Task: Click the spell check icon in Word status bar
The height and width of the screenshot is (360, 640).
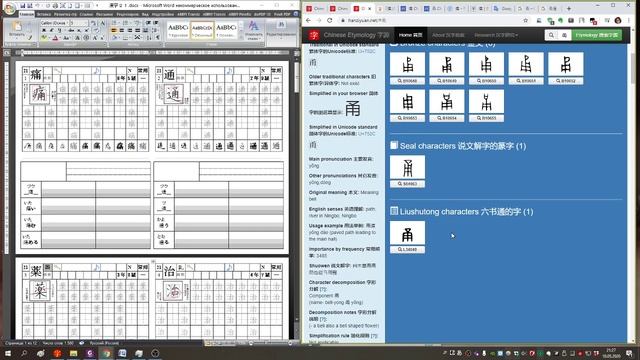Action: [x=82, y=343]
